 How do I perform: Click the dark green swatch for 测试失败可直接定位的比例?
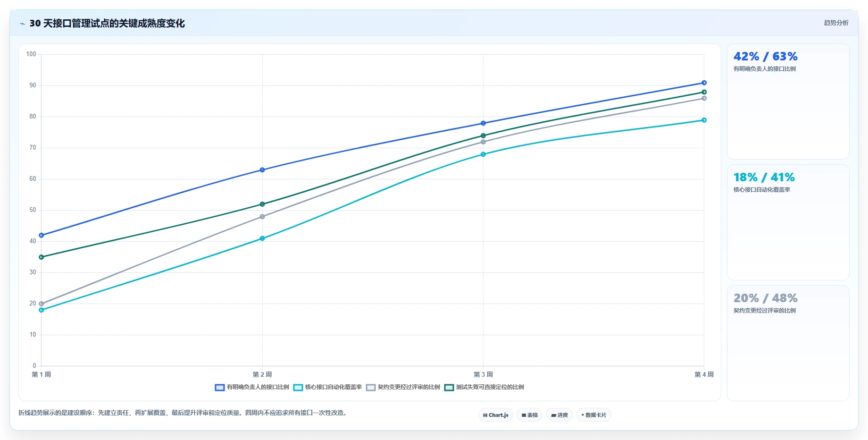(449, 388)
